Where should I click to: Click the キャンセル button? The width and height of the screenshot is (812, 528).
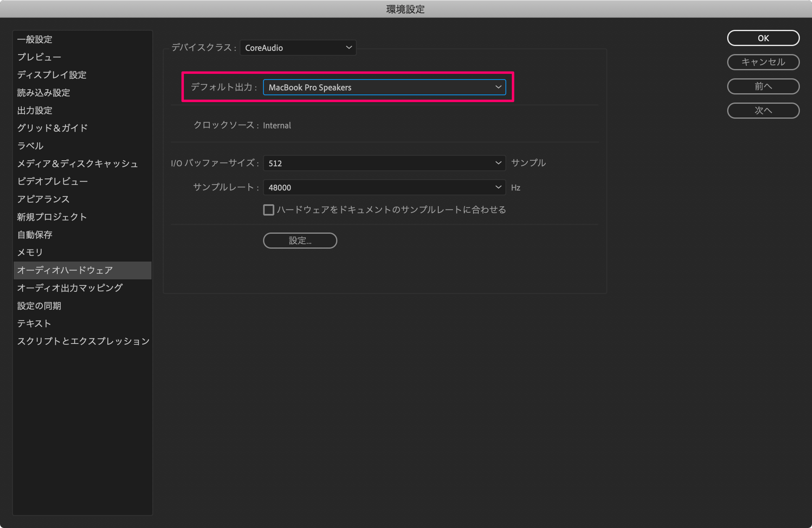coord(764,62)
